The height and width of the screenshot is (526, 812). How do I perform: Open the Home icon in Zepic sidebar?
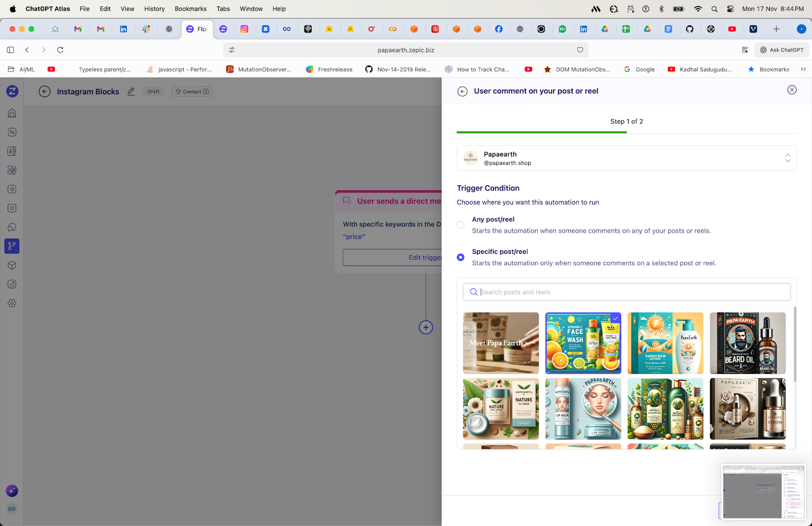point(12,113)
